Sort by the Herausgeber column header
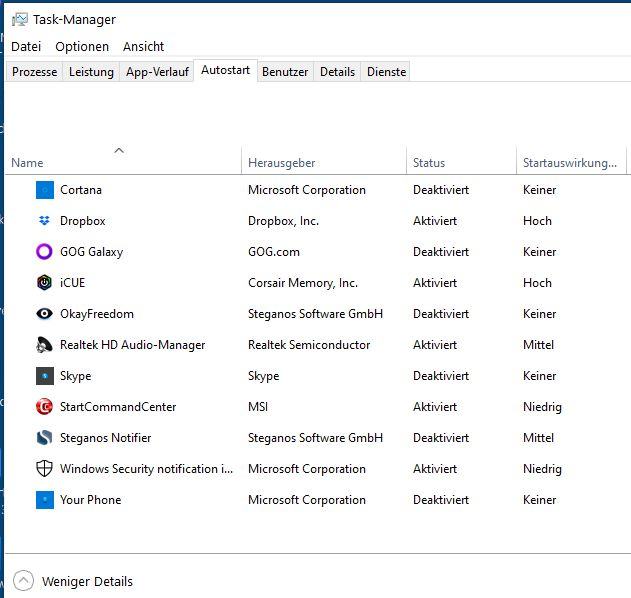 [x=324, y=160]
